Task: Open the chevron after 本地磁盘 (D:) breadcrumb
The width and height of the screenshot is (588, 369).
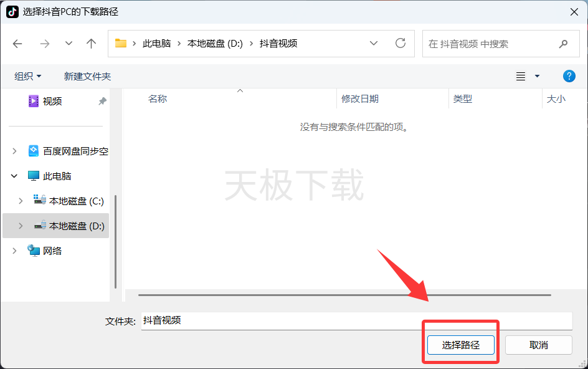Action: coord(251,44)
